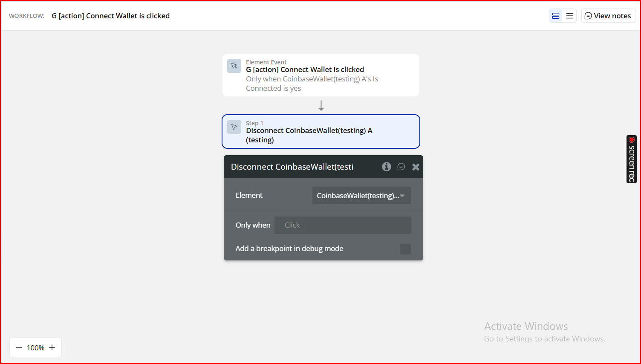Click the event condition text Only when CoinbaseWallet

(312, 84)
